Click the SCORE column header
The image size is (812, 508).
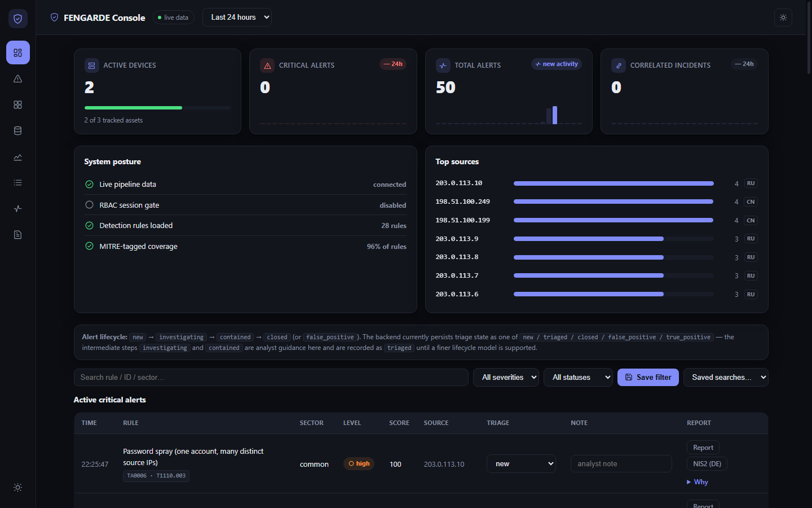399,423
